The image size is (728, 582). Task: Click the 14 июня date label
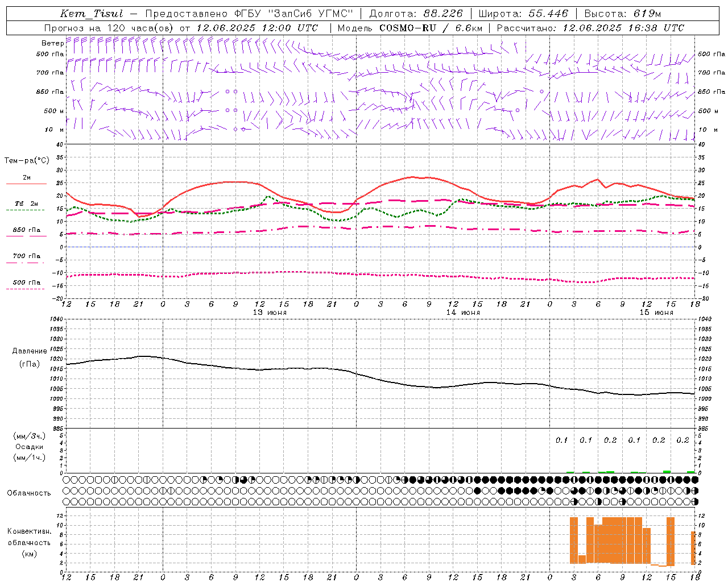coord(463,313)
